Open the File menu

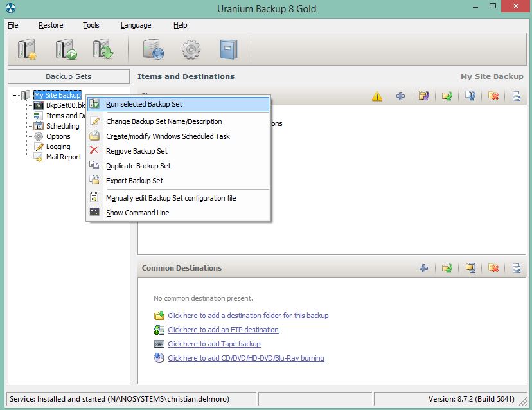[13, 25]
